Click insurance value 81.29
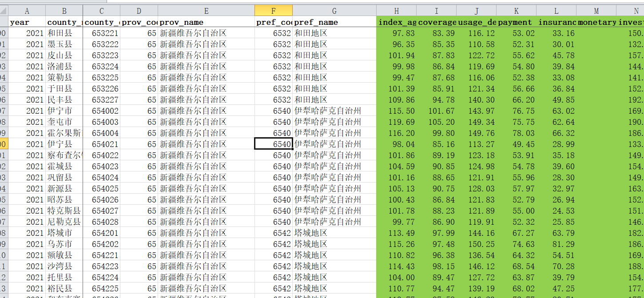Image resolution: width=644 pixels, height=298 pixels. [557, 244]
